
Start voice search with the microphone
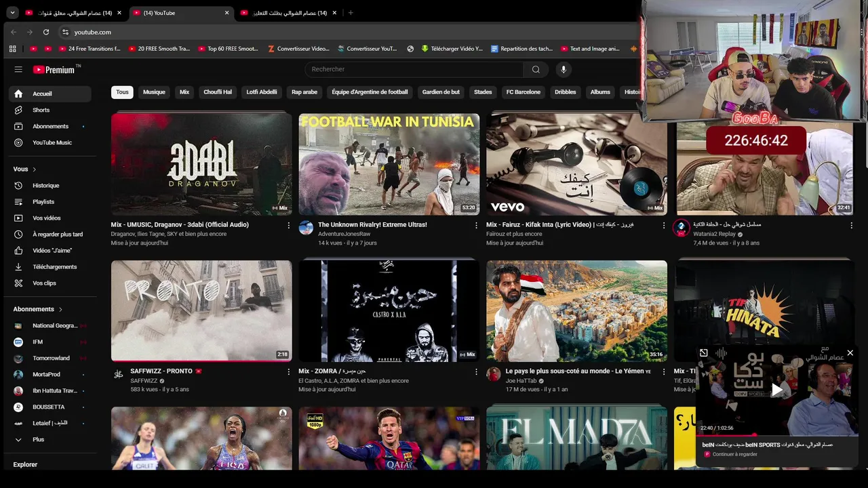[x=563, y=69]
